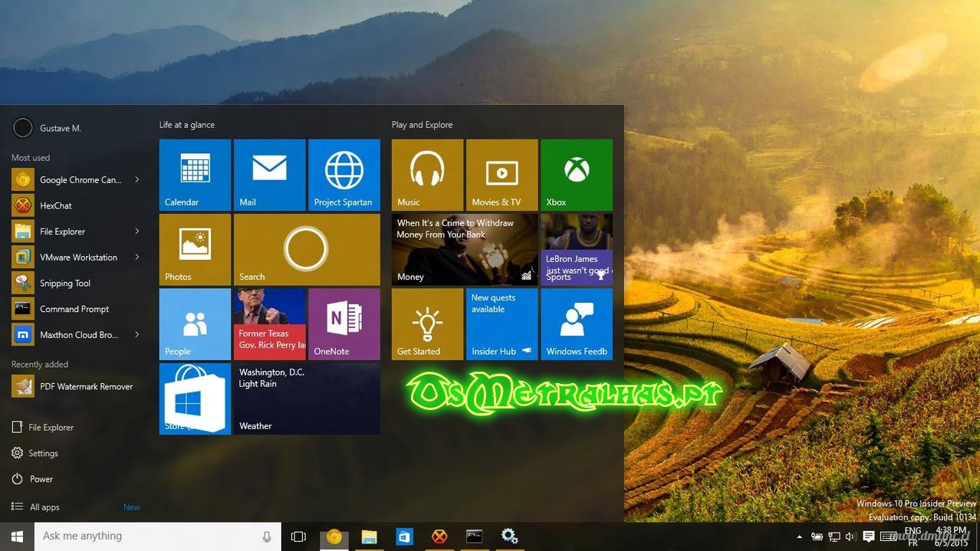The height and width of the screenshot is (551, 980).
Task: Open the Insider Hub tile
Action: [x=502, y=323]
